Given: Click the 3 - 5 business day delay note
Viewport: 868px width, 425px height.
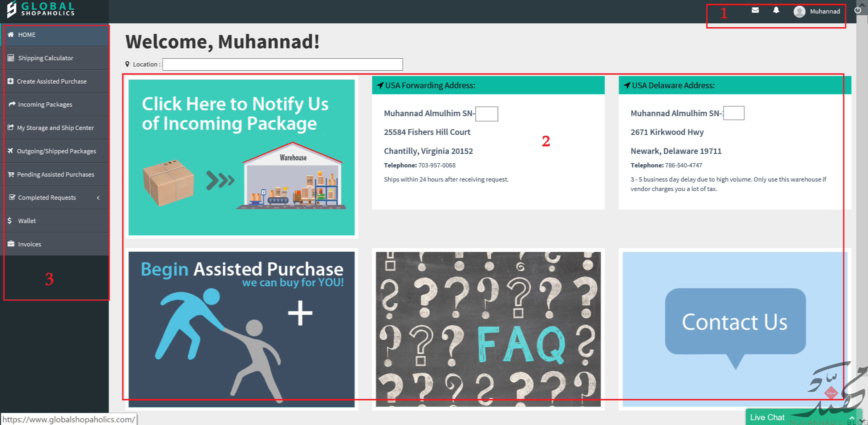Looking at the screenshot, I should click(728, 184).
